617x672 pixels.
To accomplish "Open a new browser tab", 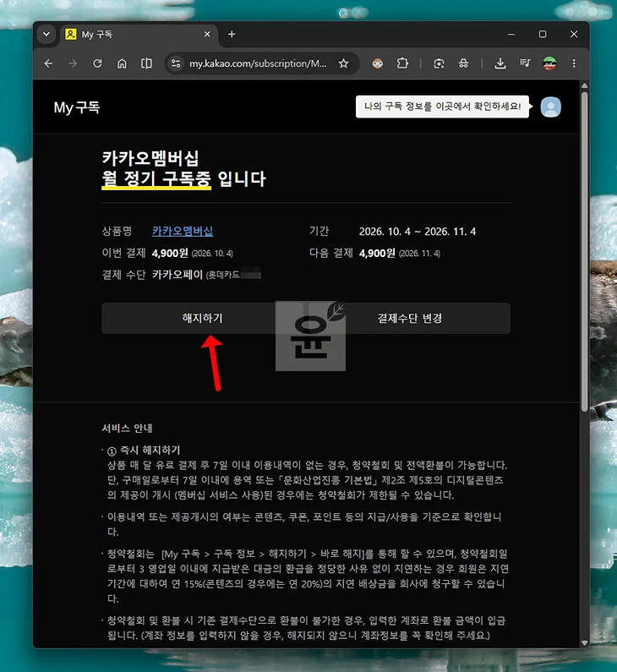I will click(232, 35).
